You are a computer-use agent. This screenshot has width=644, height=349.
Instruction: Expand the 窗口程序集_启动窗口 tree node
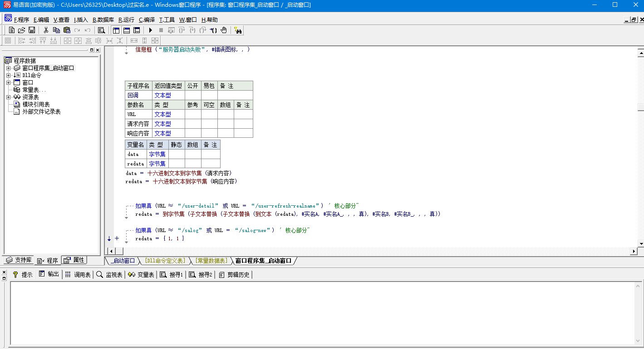(8, 68)
